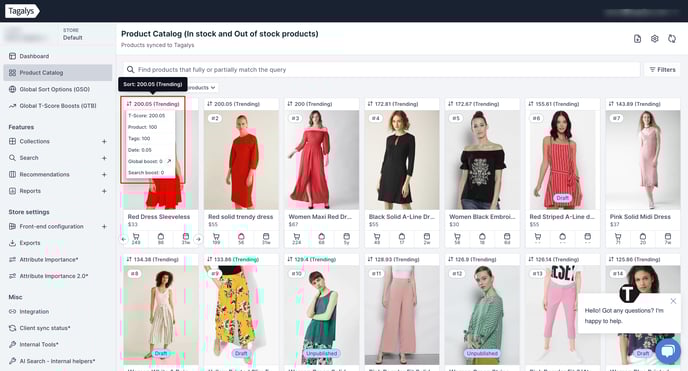
Task: Open the chat support widget
Action: coord(667,351)
